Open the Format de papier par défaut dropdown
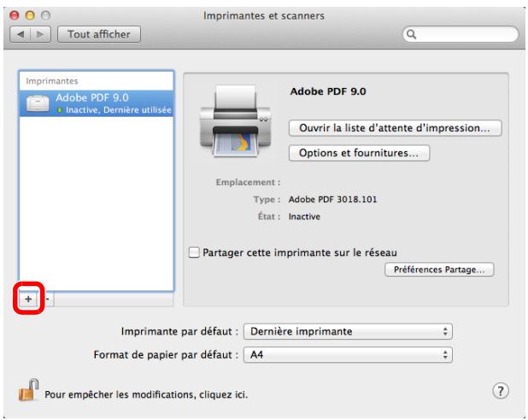 (x=348, y=355)
